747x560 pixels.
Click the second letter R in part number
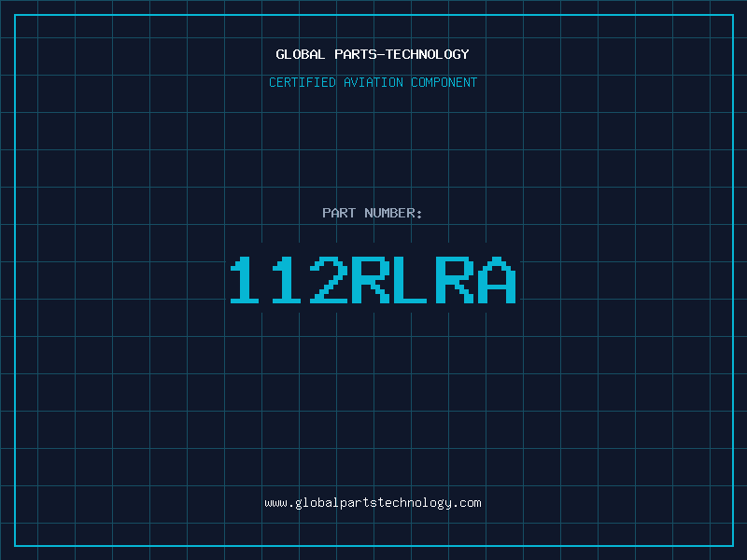pyautogui.click(x=456, y=280)
